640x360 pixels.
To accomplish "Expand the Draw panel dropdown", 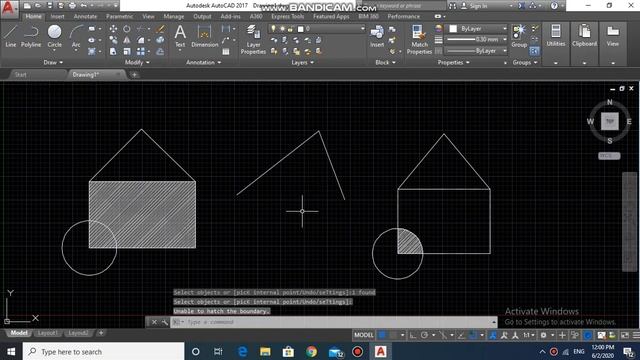I will click(x=53, y=62).
